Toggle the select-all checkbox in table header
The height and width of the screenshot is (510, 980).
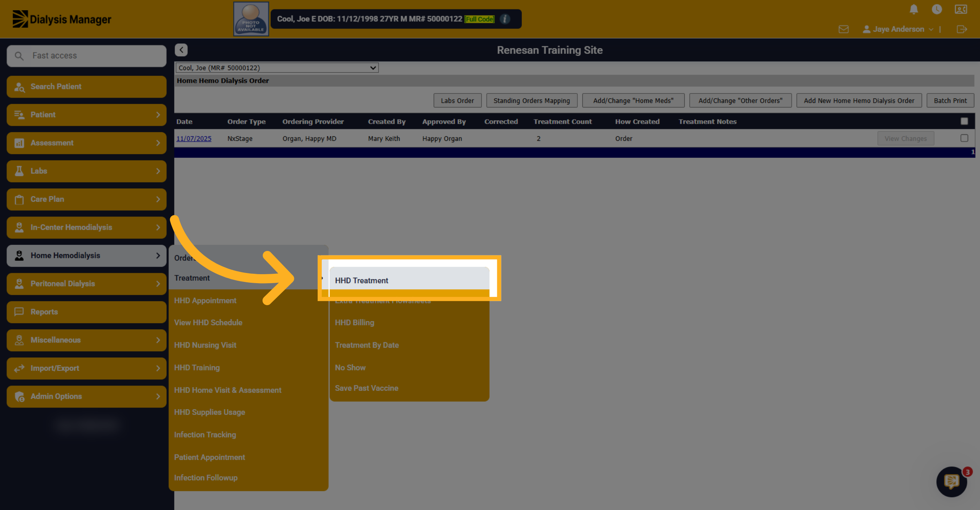tap(964, 121)
